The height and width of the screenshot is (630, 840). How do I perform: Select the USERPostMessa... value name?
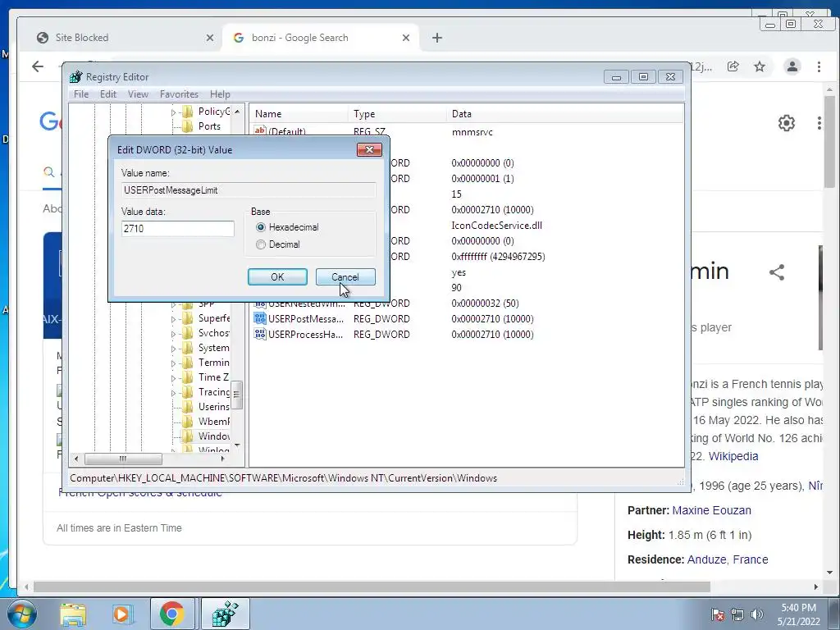click(306, 319)
